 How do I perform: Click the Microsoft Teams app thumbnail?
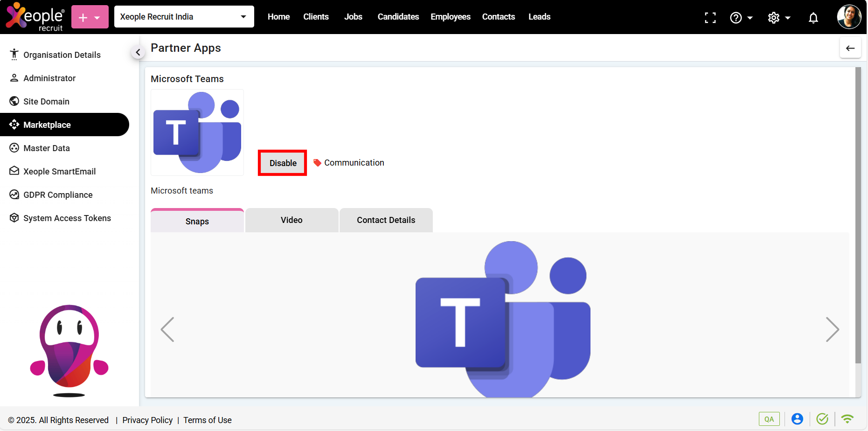pyautogui.click(x=197, y=132)
